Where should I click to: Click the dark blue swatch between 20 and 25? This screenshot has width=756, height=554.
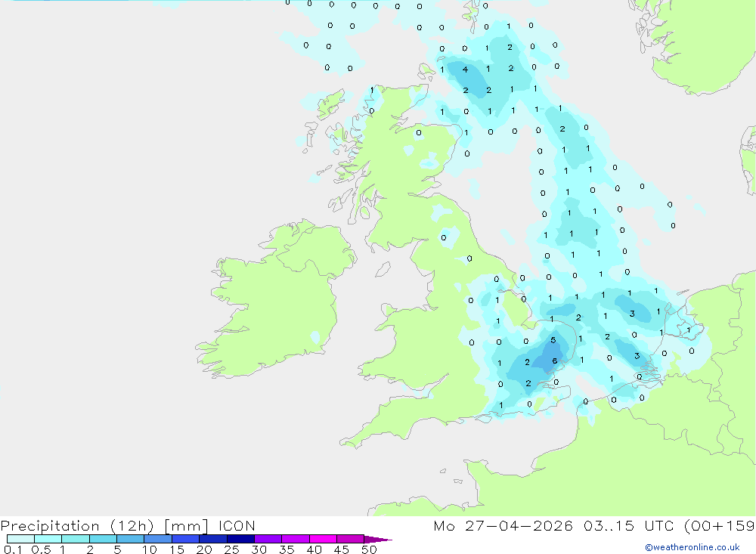click(x=212, y=539)
